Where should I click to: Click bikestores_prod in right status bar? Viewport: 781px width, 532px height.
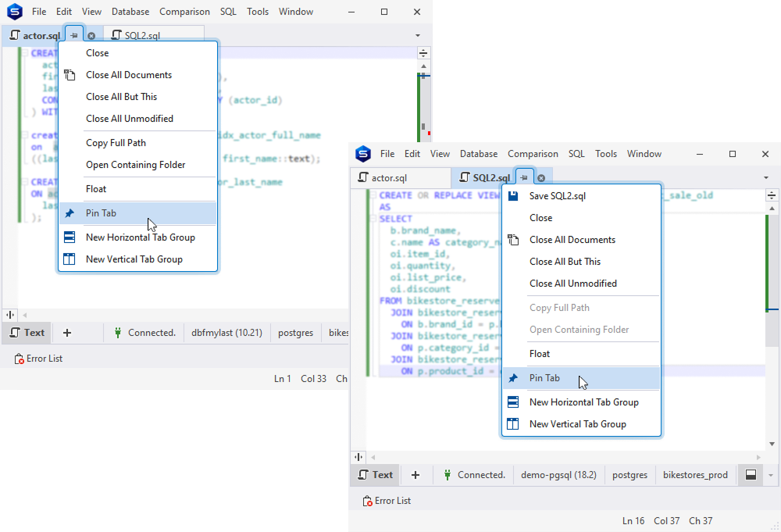(695, 475)
